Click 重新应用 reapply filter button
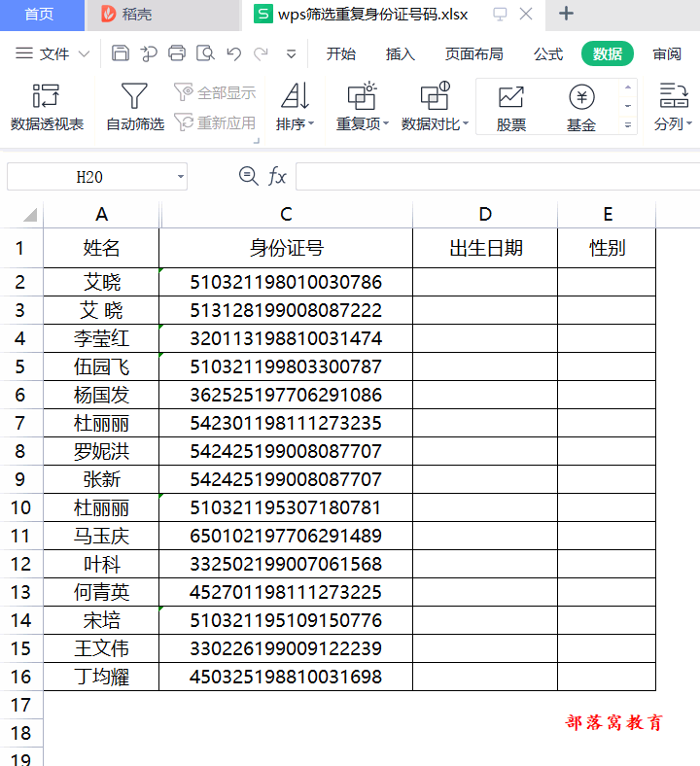Image resolution: width=700 pixels, height=766 pixels. tap(216, 122)
